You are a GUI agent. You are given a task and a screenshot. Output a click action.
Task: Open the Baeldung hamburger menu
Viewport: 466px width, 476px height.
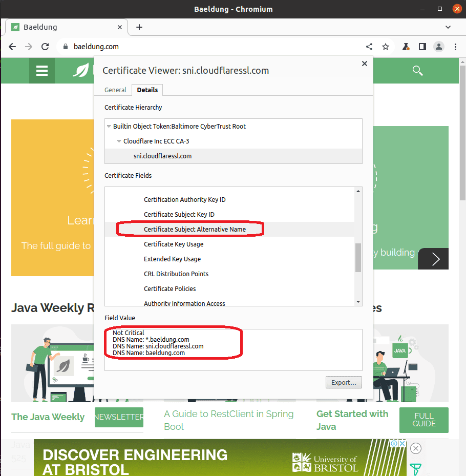click(x=42, y=71)
